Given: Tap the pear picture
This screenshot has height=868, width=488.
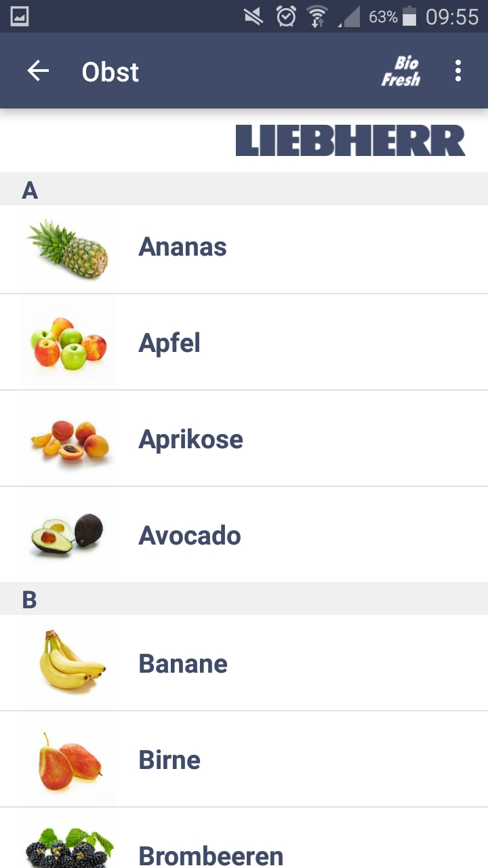Looking at the screenshot, I should (68, 759).
